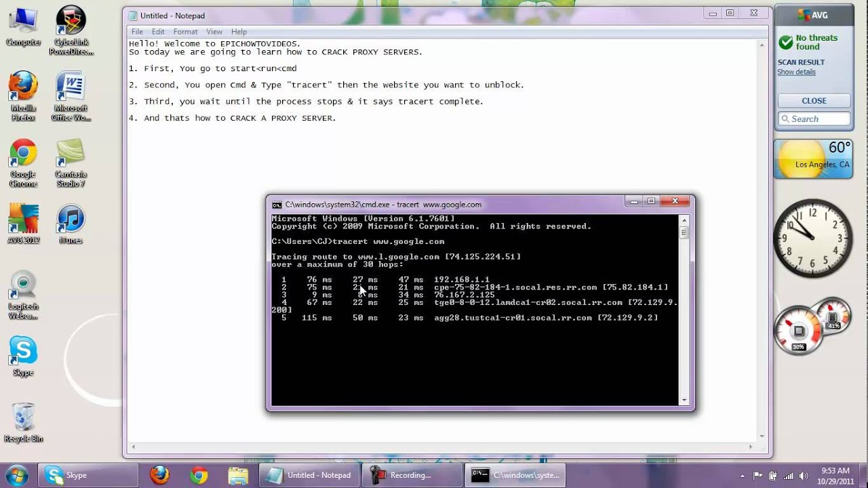This screenshot has width=868, height=488.
Task: Select the Google Chrome desktop shortcut
Action: [23, 163]
